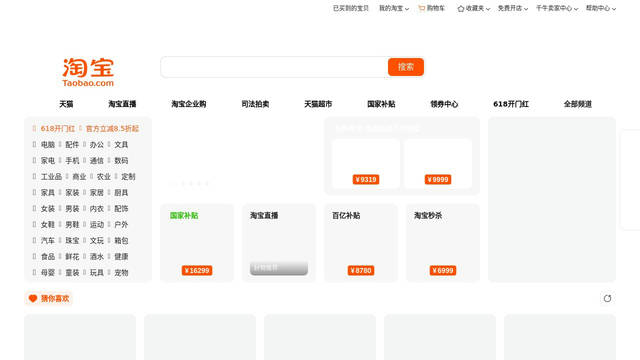Select the 食品 category
640x360 pixels.
[48, 257]
